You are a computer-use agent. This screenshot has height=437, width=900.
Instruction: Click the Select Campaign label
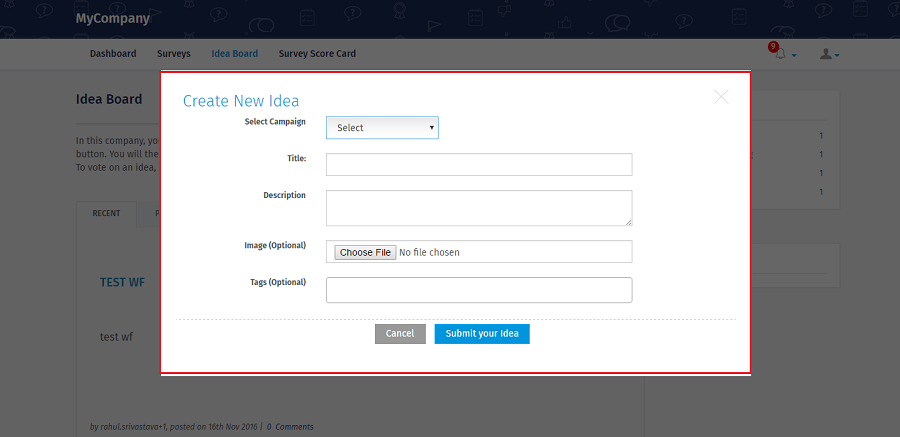pos(275,122)
